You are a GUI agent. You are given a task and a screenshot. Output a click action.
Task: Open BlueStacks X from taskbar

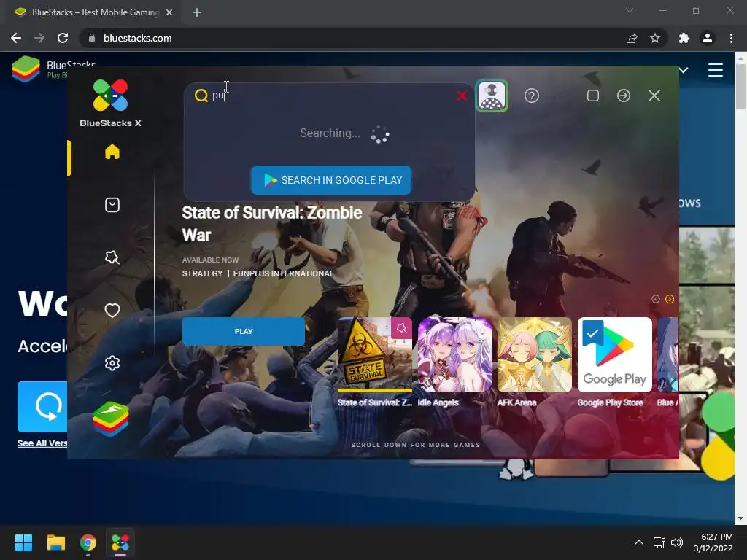pos(120,542)
